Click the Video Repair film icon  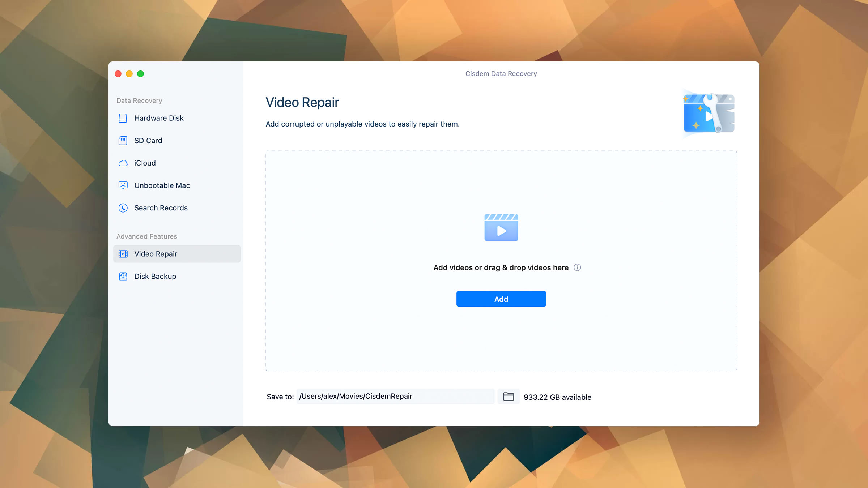pos(123,254)
